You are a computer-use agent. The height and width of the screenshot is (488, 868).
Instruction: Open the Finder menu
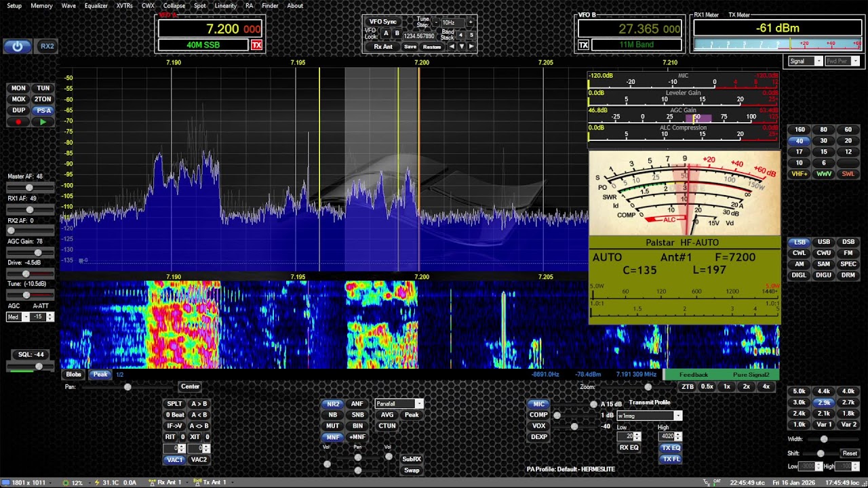click(x=270, y=6)
